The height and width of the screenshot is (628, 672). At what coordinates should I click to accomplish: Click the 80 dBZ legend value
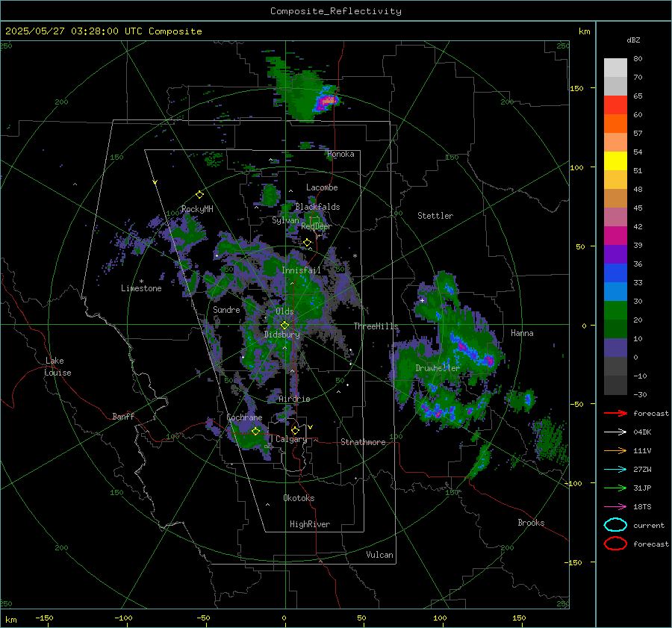click(638, 59)
